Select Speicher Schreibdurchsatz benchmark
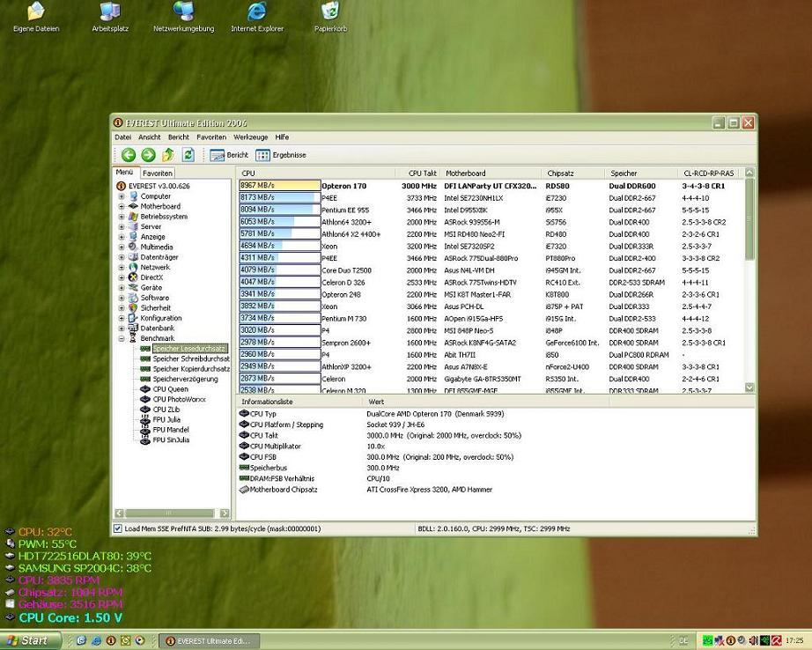Image resolution: width=812 pixels, height=650 pixels. coord(190,359)
